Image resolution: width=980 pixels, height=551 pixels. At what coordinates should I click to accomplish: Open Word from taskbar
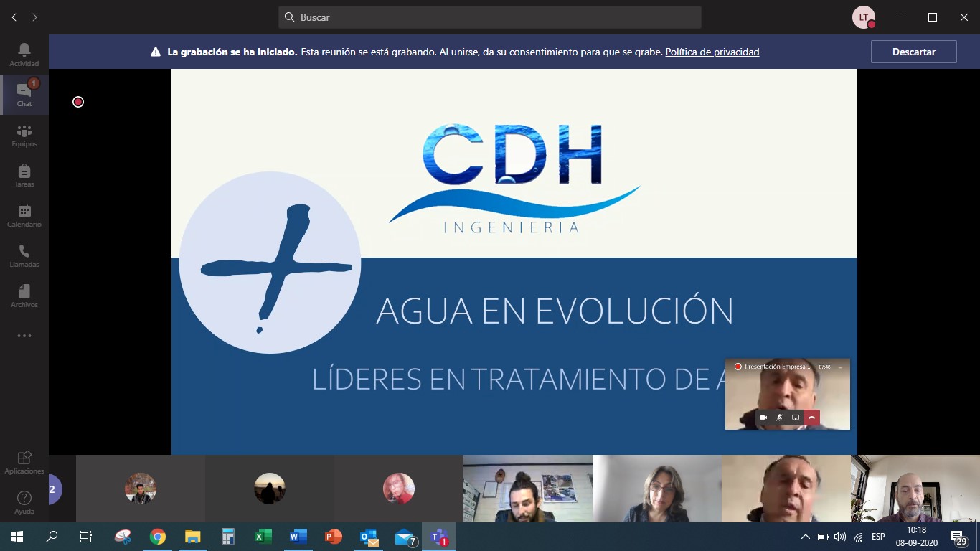point(298,537)
